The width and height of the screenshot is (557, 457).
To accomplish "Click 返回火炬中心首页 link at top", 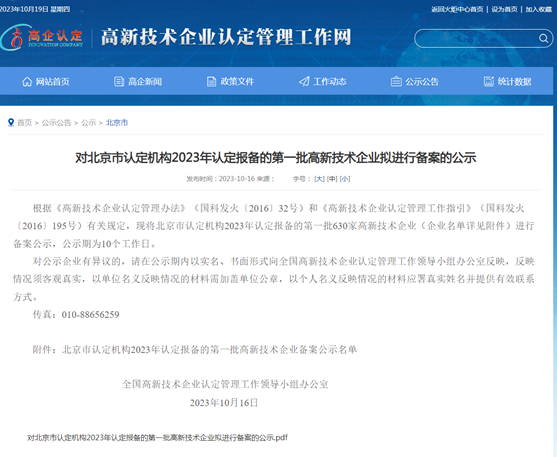I will 457,9.
